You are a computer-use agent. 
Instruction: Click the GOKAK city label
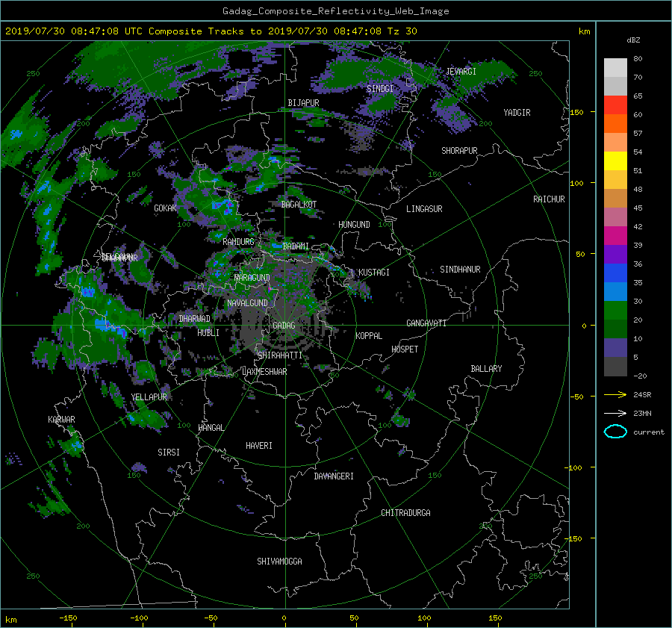166,208
